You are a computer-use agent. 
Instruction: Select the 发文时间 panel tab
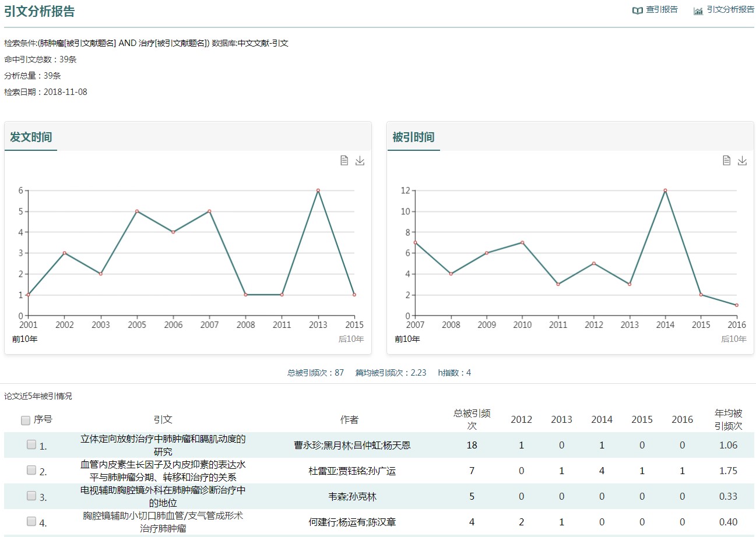31,137
